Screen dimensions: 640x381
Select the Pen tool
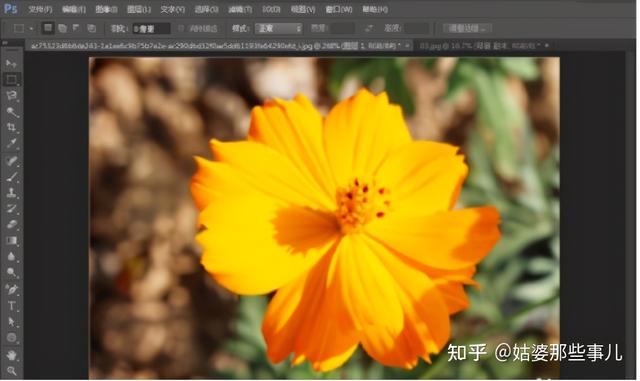tap(11, 289)
